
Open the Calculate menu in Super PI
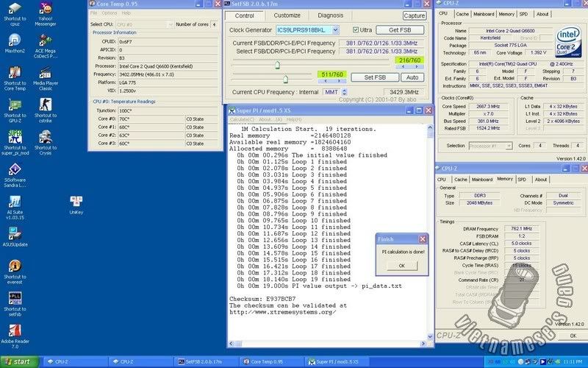[243, 119]
